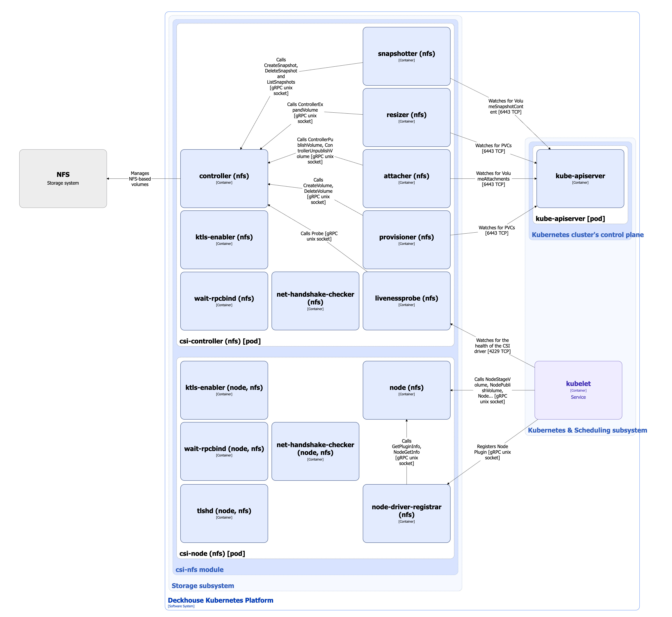Select the NFS storage system box
672x617 pixels.
(63, 179)
